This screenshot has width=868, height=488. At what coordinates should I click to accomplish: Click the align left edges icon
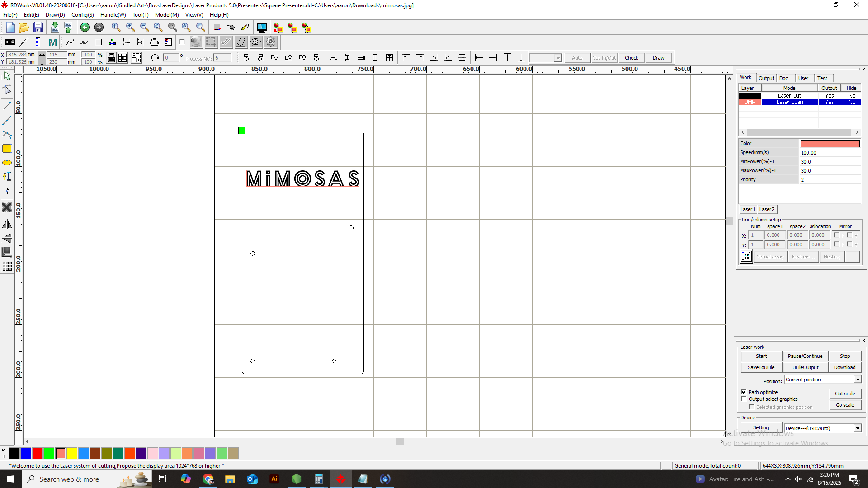click(246, 58)
